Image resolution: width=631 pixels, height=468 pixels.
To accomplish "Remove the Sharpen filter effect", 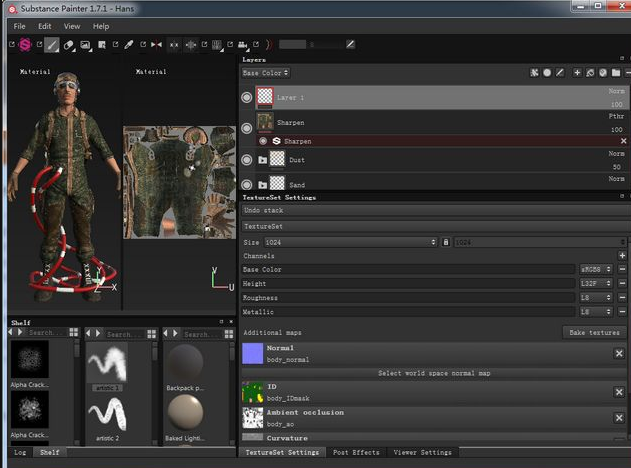I will 623,141.
